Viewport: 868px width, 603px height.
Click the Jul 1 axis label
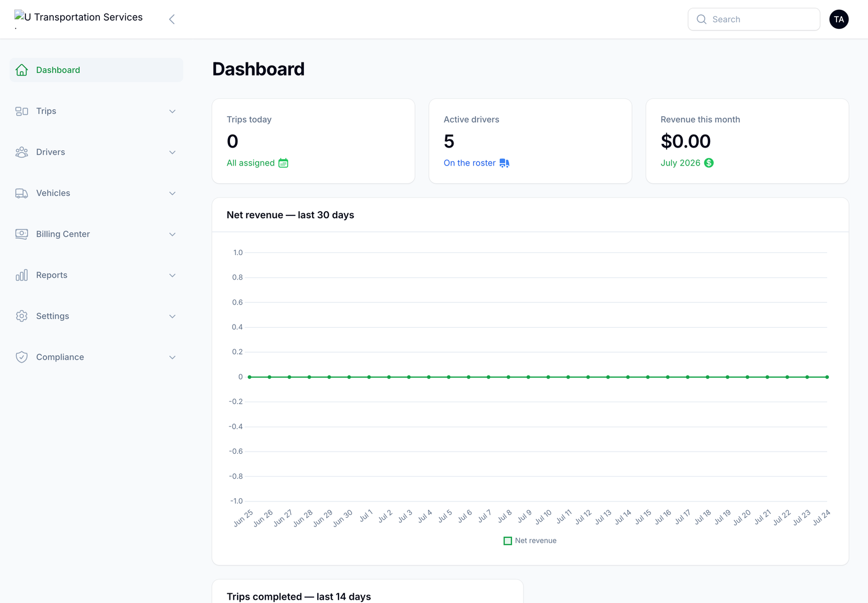click(x=366, y=516)
